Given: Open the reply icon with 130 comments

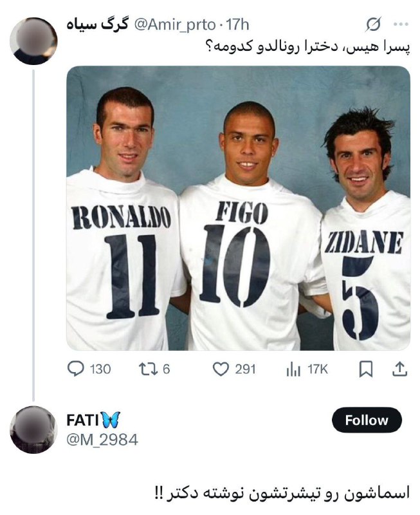Looking at the screenshot, I should click(x=76, y=369).
